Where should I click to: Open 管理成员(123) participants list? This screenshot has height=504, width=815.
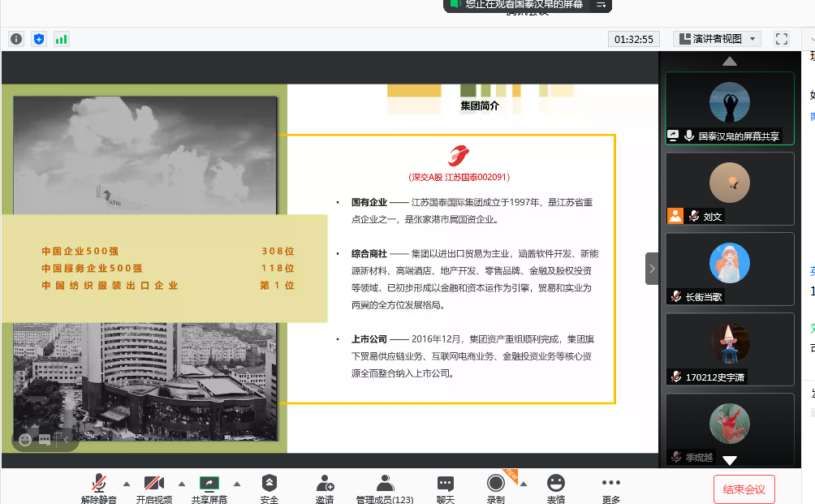385,489
